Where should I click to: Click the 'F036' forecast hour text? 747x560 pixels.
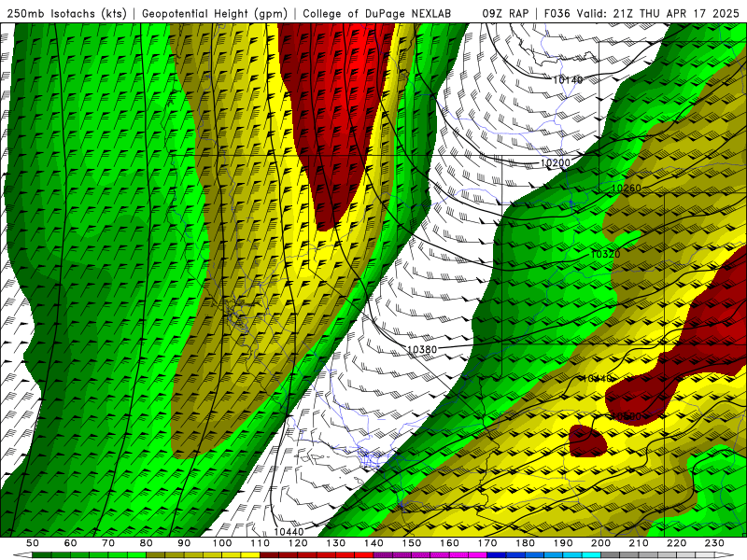[x=557, y=13]
